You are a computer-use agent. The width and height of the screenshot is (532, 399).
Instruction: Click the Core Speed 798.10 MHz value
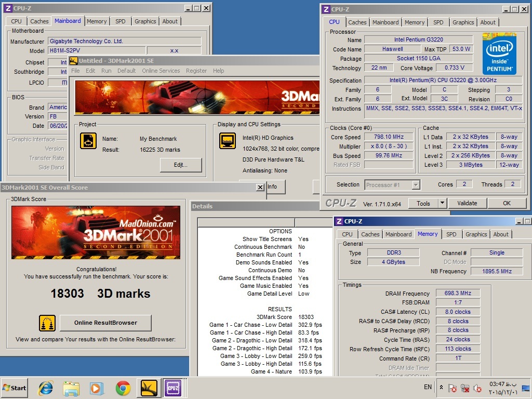coord(389,137)
